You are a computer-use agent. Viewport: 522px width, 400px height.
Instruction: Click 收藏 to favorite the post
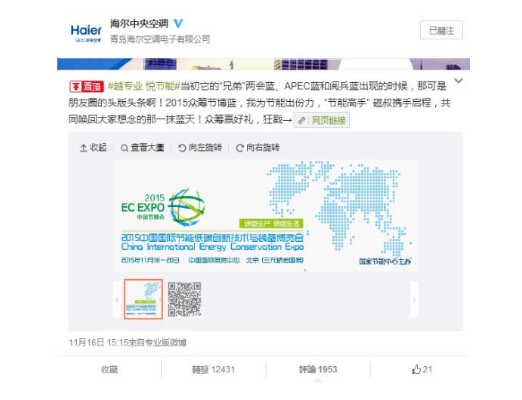click(x=109, y=369)
